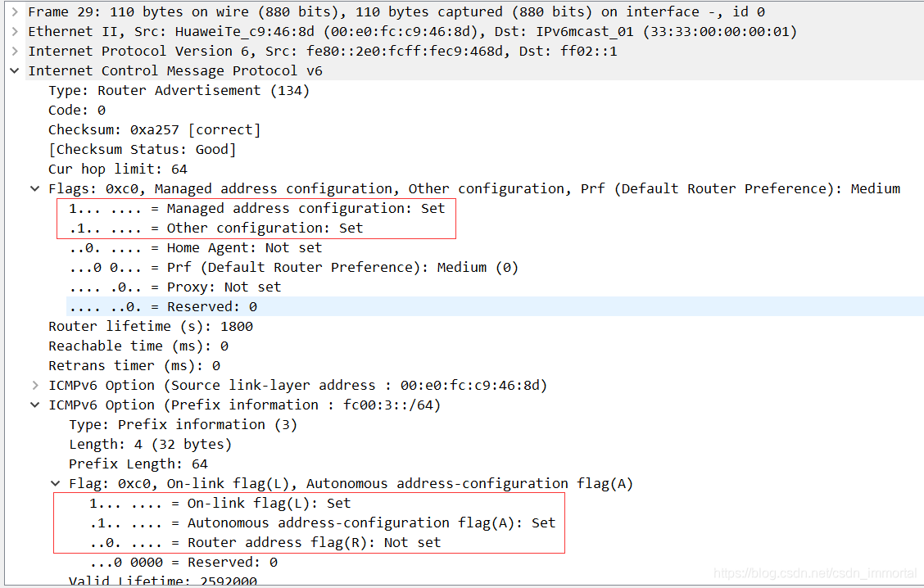Select On-link flag(L): Set row

tap(220, 503)
